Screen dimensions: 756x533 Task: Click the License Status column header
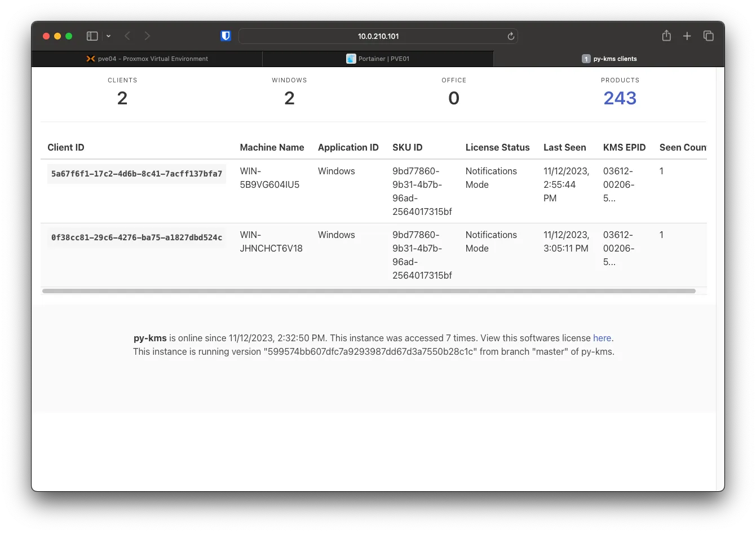(498, 147)
